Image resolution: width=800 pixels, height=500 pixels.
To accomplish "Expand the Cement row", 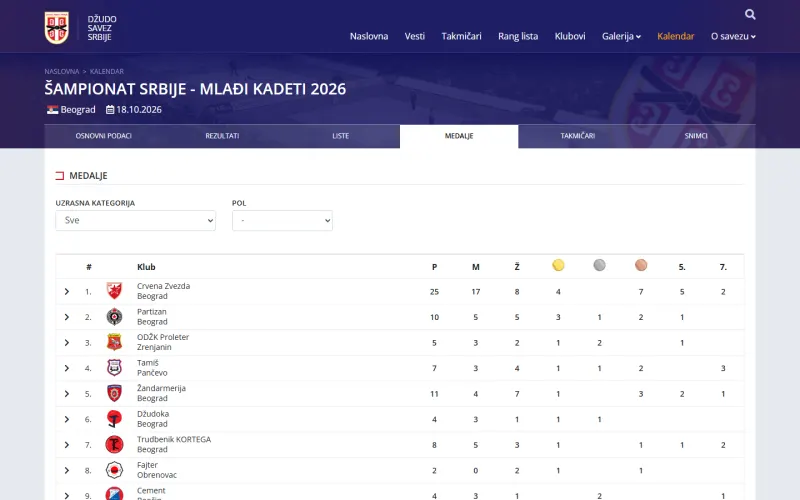I will click(x=67, y=495).
